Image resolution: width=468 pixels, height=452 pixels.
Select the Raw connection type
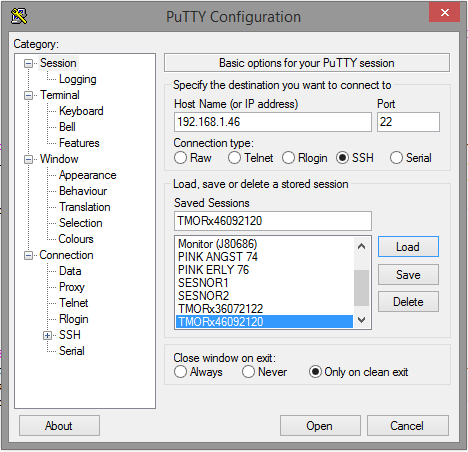tap(180, 158)
